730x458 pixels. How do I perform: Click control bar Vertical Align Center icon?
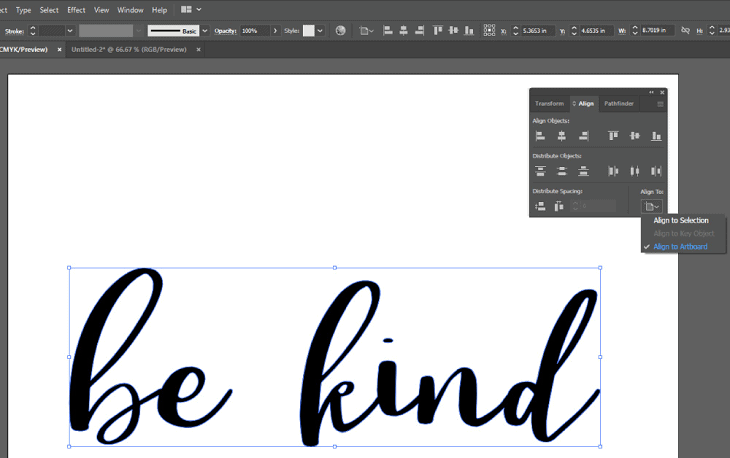(453, 31)
